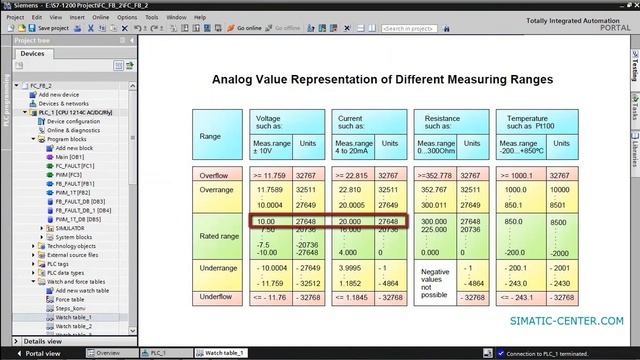Open the Help menu
640x360 pixels.
point(200,17)
